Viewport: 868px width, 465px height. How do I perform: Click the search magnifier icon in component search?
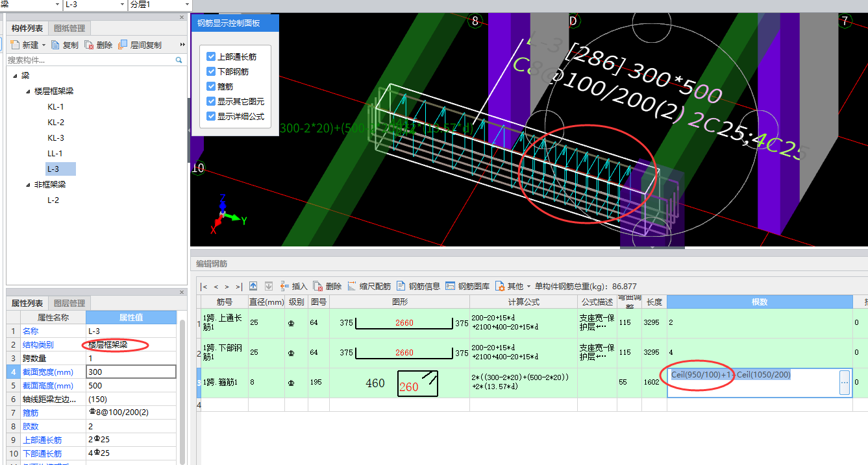pyautogui.click(x=179, y=60)
